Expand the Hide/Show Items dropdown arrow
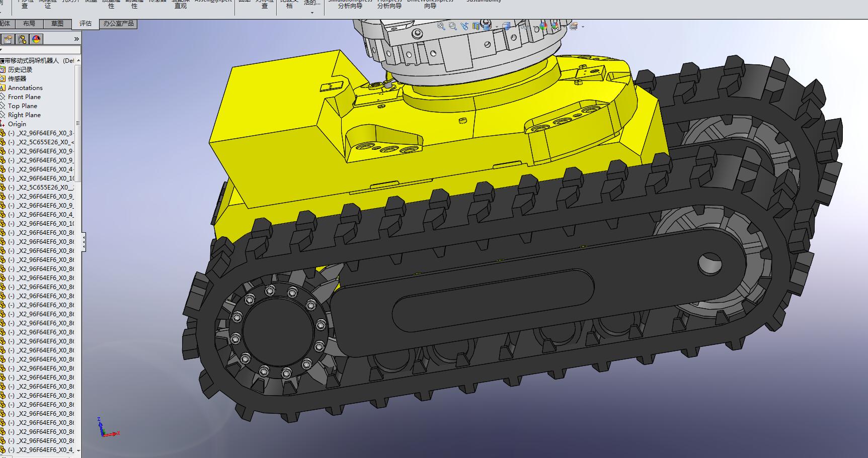The height and width of the screenshot is (458, 868). click(x=534, y=27)
